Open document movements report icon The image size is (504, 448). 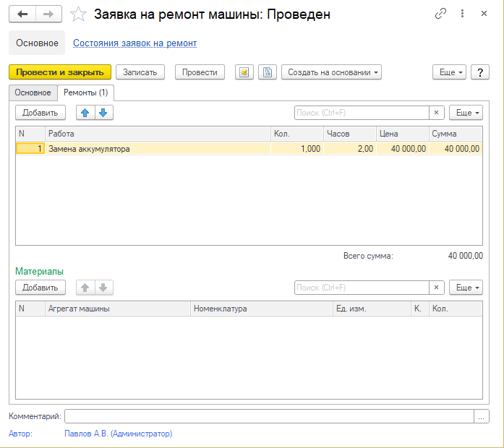pyautogui.click(x=244, y=72)
